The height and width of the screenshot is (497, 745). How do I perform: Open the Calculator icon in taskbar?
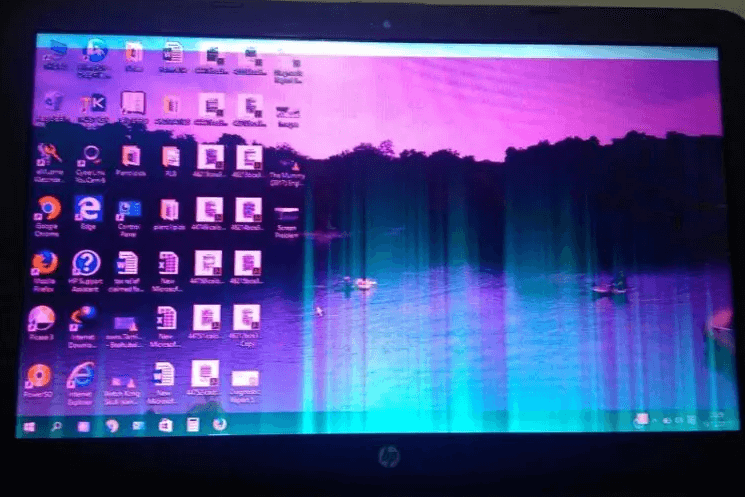(x=192, y=425)
